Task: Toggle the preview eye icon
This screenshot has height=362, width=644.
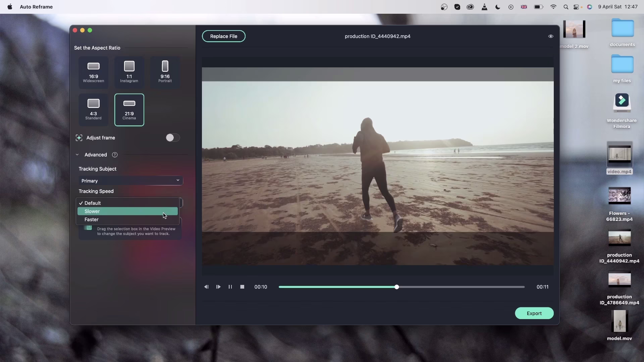Action: [x=550, y=36]
